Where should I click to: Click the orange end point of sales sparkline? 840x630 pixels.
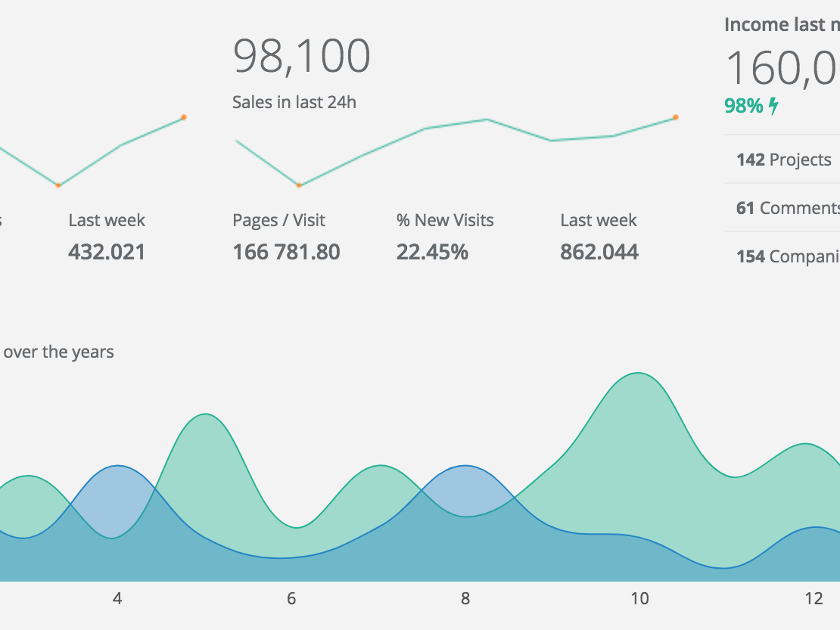[x=676, y=117]
